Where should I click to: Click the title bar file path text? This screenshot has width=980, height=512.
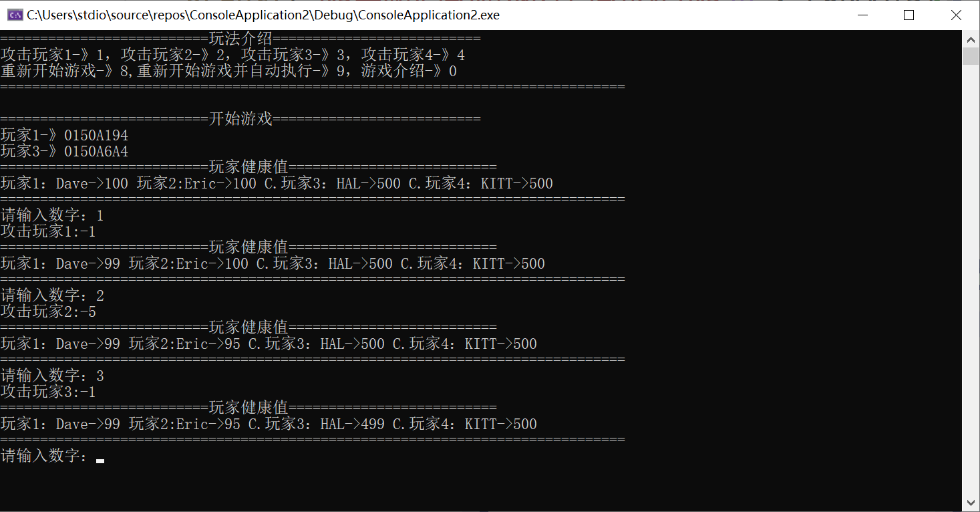(263, 15)
